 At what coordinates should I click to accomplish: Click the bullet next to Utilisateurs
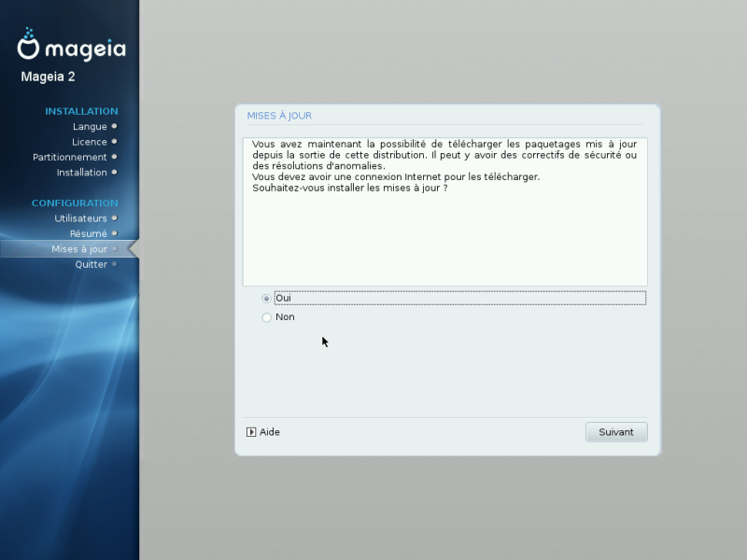tap(114, 218)
